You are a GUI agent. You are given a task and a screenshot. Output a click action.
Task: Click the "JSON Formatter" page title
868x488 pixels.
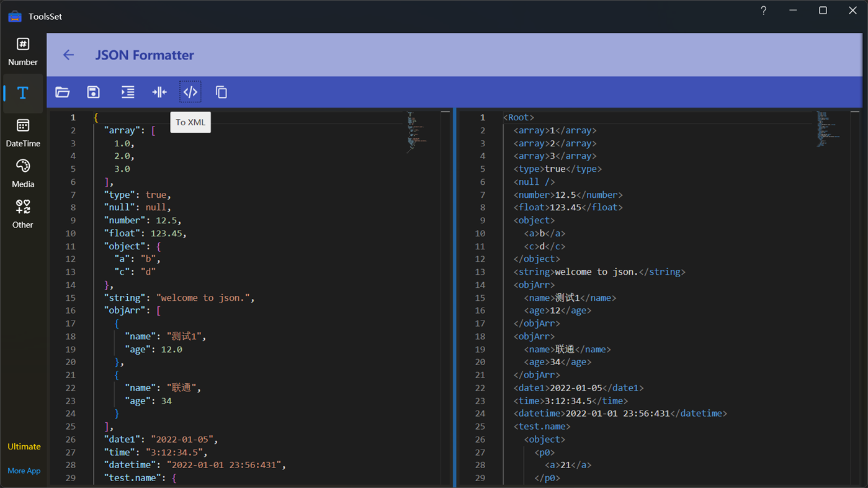[x=145, y=55]
